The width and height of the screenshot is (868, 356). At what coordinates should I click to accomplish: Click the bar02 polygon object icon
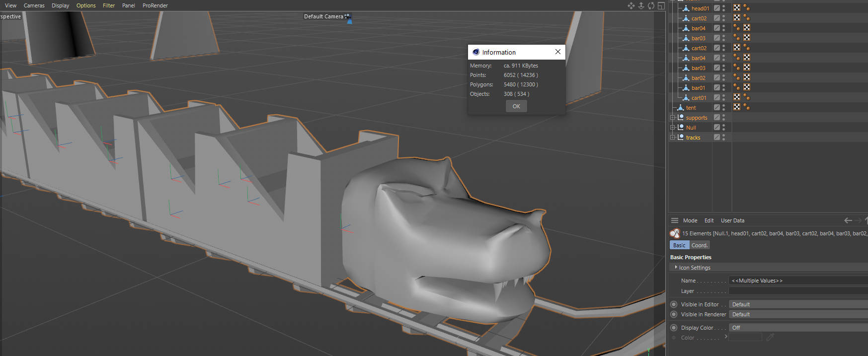click(686, 78)
